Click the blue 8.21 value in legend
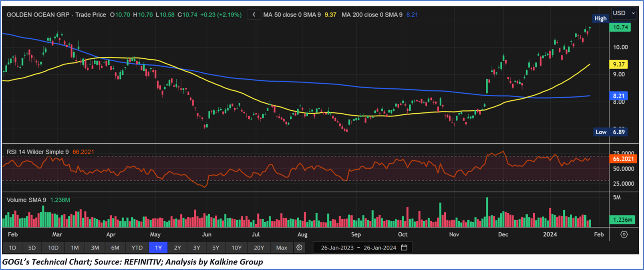Viewport: 644px width, 270px height. click(412, 15)
